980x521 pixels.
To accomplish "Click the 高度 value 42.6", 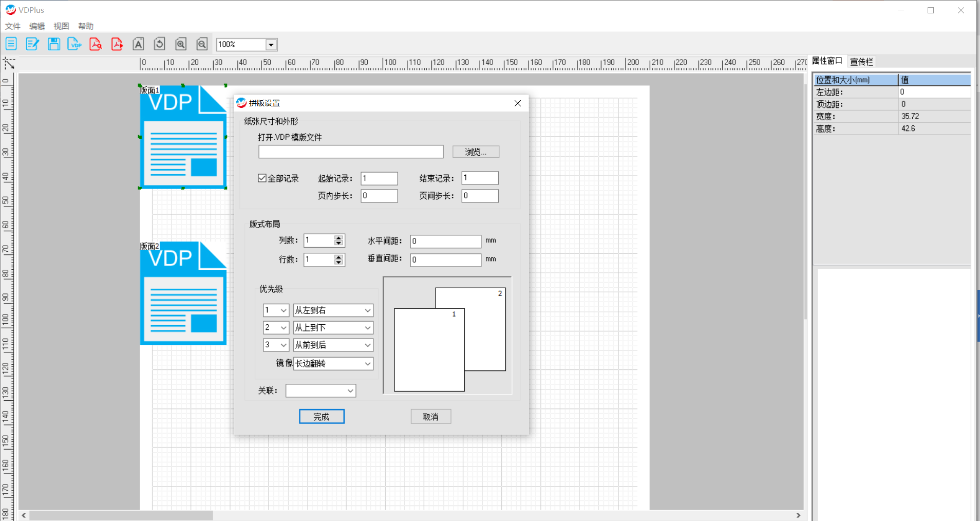I will (x=934, y=129).
